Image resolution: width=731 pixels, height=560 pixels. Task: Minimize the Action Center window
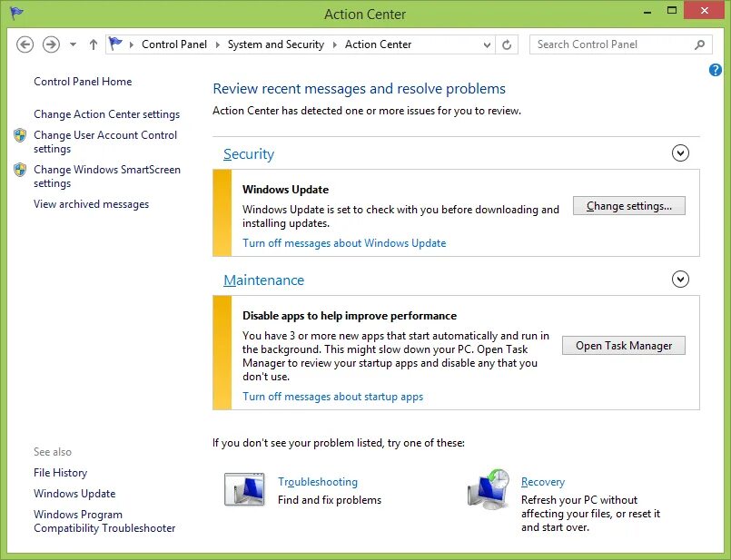click(647, 11)
